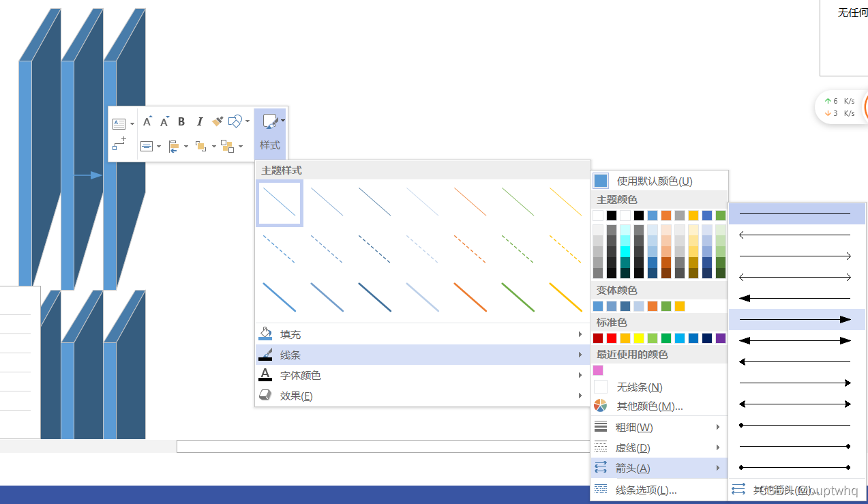
Task: Click the text block tool icon
Action: pos(119,123)
